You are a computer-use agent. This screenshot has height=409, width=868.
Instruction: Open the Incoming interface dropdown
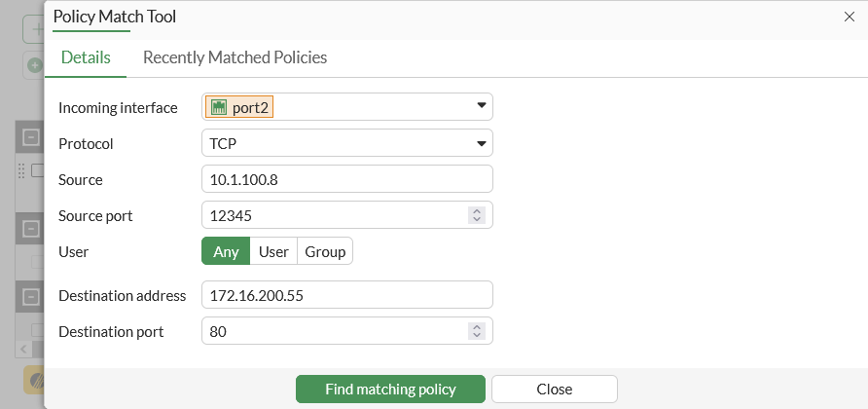pos(481,106)
